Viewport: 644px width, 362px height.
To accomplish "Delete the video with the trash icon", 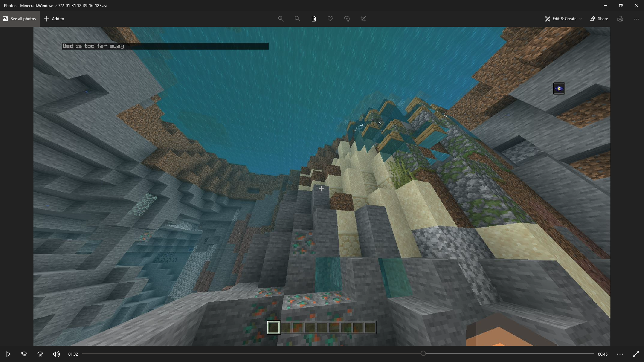I will 314,19.
